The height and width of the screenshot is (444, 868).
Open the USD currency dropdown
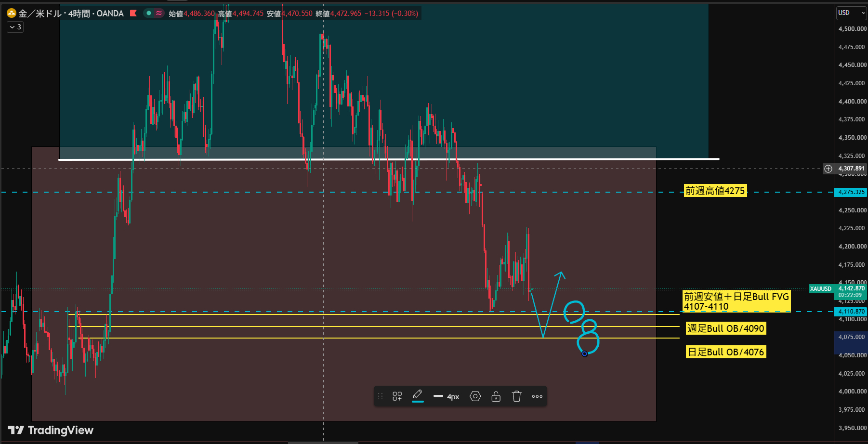point(851,13)
